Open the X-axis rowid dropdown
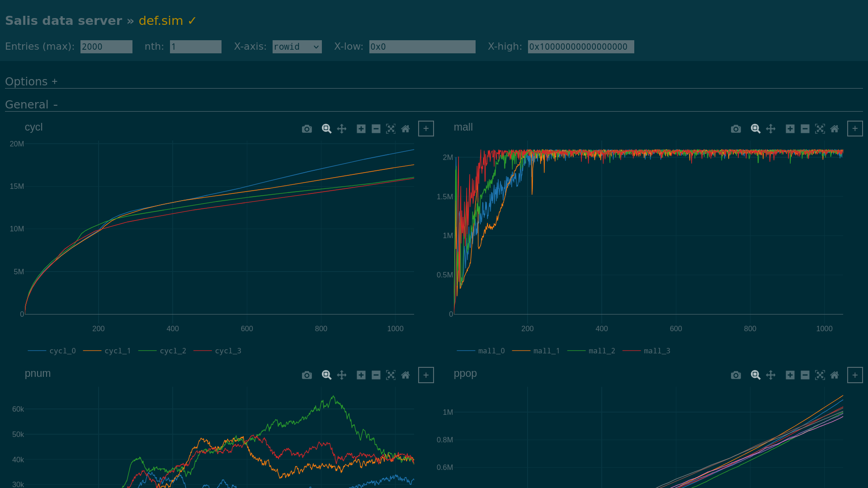 coord(297,47)
